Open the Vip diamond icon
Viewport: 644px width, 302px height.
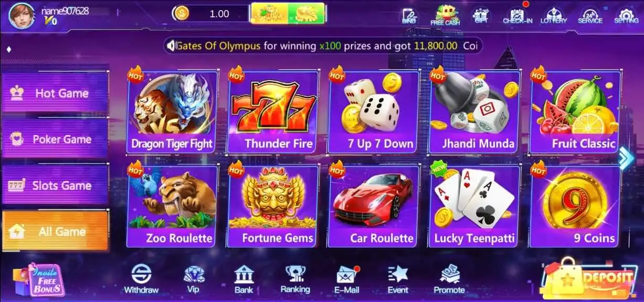(194, 279)
